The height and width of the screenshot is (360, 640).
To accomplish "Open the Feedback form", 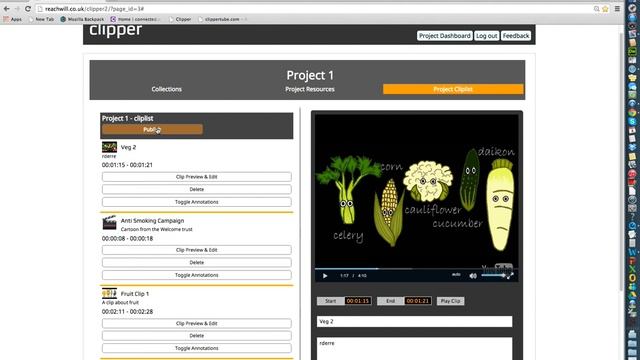I will 516,36.
